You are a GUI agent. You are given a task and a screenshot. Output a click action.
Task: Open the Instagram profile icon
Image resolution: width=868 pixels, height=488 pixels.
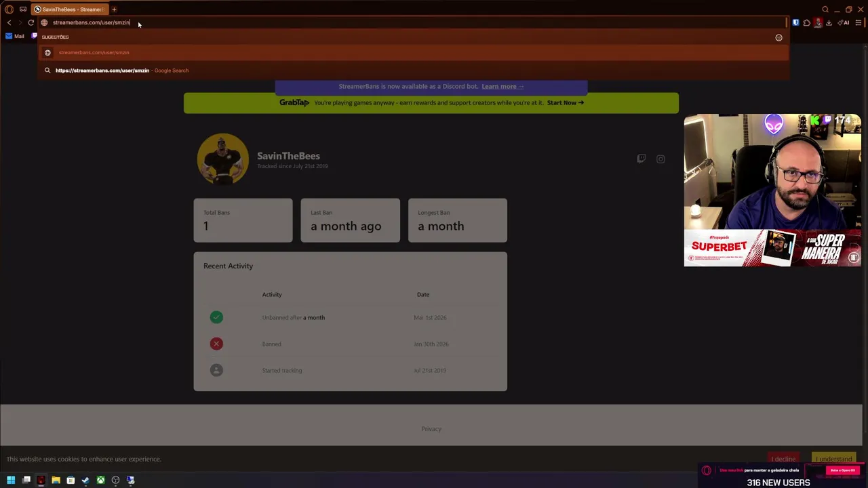[660, 159]
